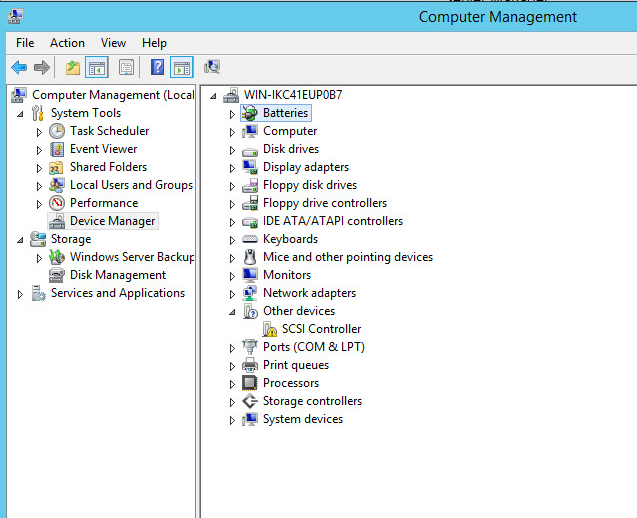Click the Up one level folder icon
This screenshot has height=518, width=637.
coord(73,67)
